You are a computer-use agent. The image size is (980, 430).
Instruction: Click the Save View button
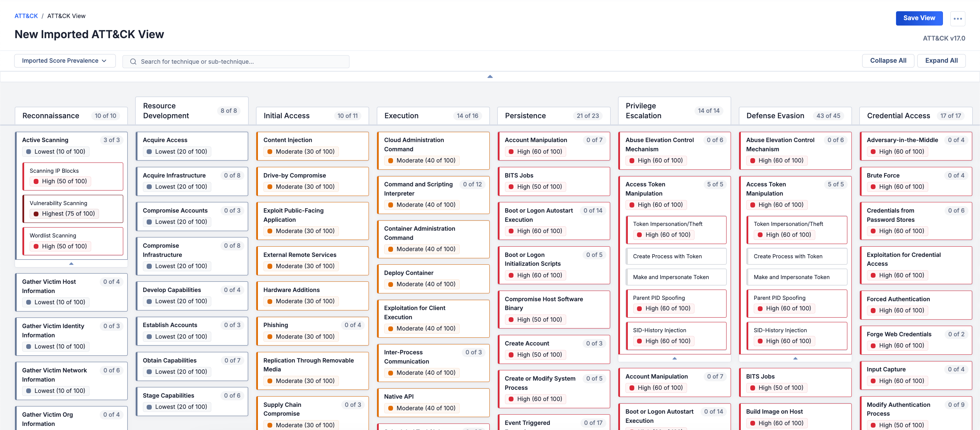pos(919,18)
